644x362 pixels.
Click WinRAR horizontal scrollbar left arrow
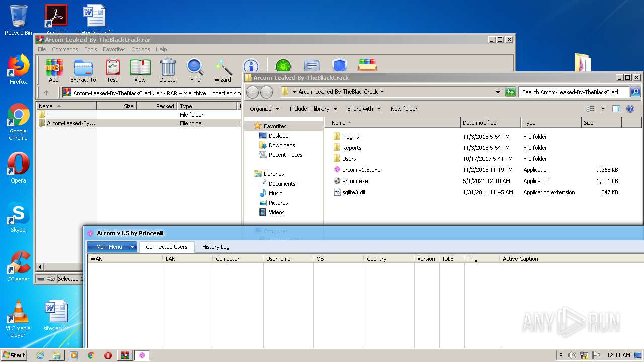pos(41,267)
